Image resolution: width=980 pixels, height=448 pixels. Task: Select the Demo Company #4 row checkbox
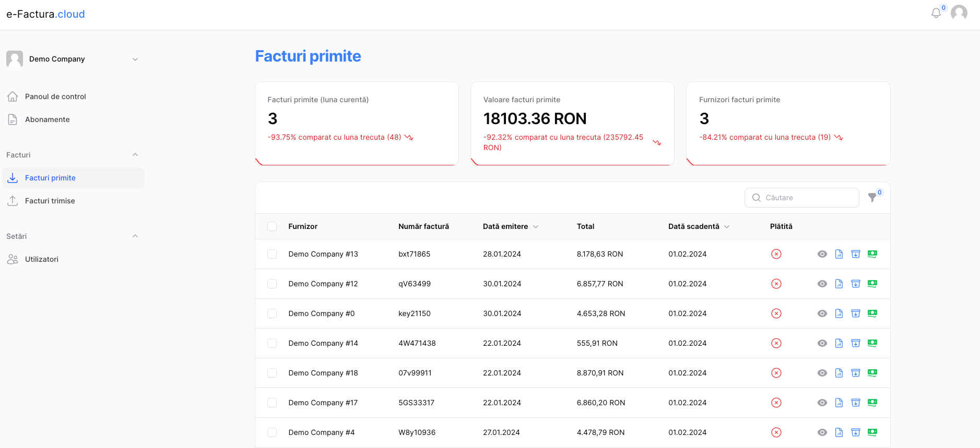pyautogui.click(x=272, y=432)
